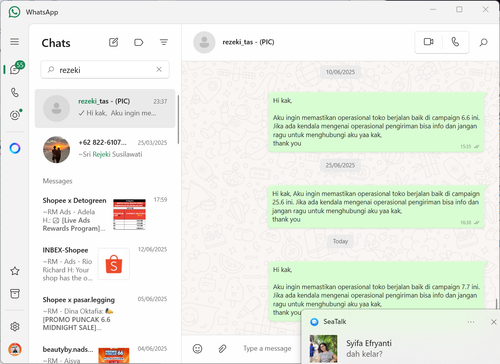Click in the search field containing rezeki
The height and width of the screenshot is (364, 500).
tap(105, 70)
